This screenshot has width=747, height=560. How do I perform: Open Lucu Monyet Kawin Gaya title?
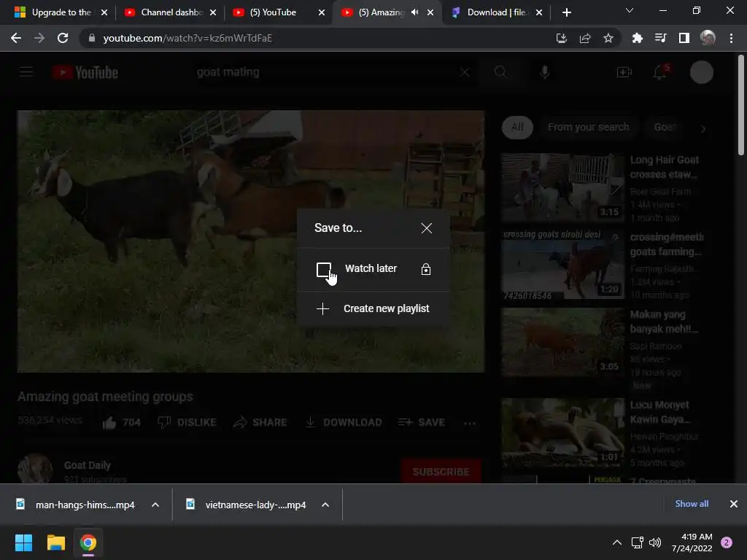659,412
